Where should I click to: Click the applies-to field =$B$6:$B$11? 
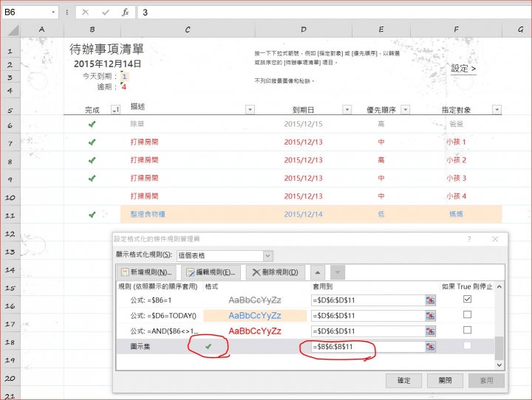366,346
